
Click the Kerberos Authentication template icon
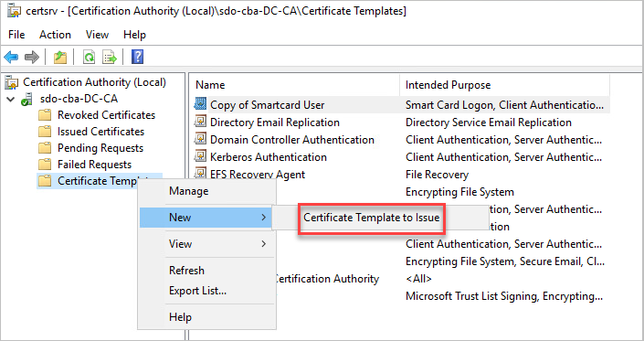point(200,156)
